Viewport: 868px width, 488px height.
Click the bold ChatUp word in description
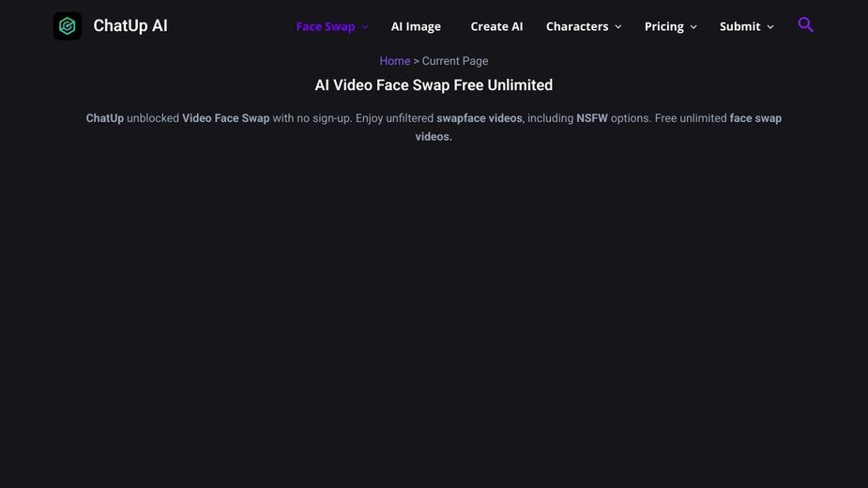pyautogui.click(x=104, y=118)
